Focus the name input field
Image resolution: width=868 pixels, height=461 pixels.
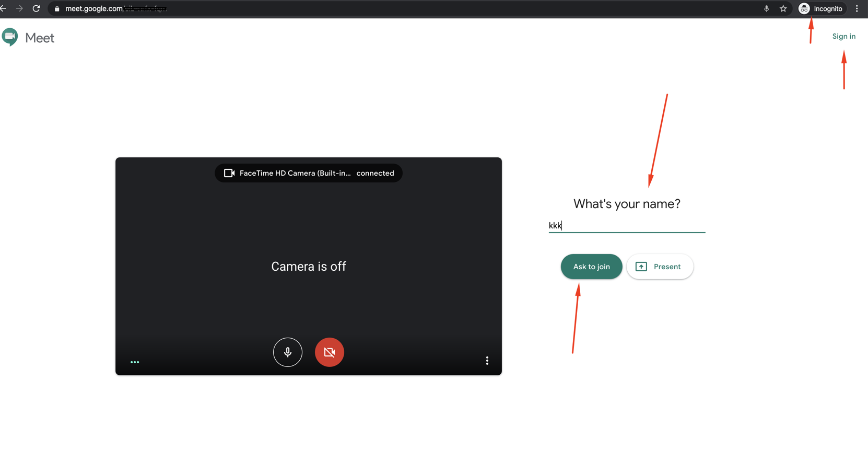[626, 225]
